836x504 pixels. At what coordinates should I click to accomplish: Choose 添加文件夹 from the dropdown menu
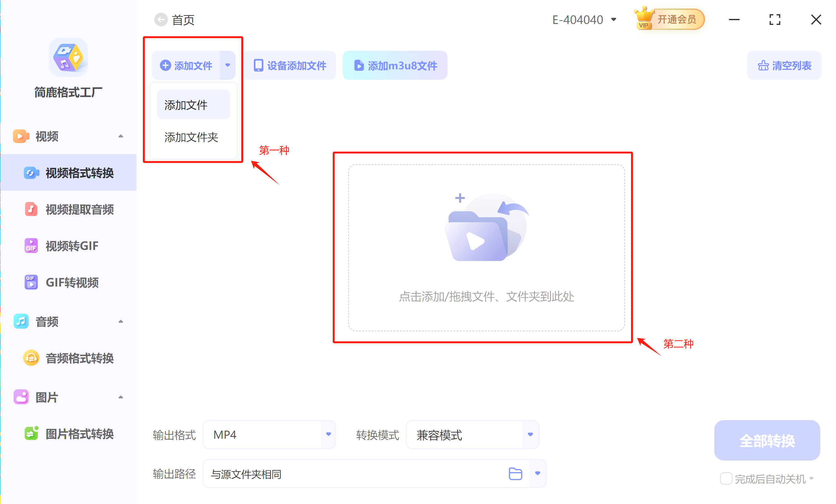[x=191, y=137]
